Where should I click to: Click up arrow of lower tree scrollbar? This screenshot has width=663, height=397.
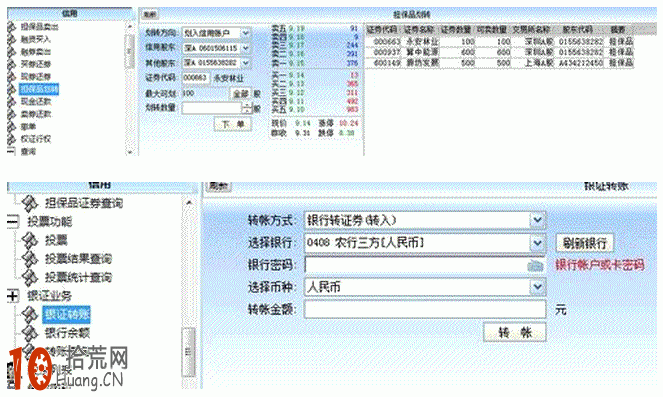point(189,203)
